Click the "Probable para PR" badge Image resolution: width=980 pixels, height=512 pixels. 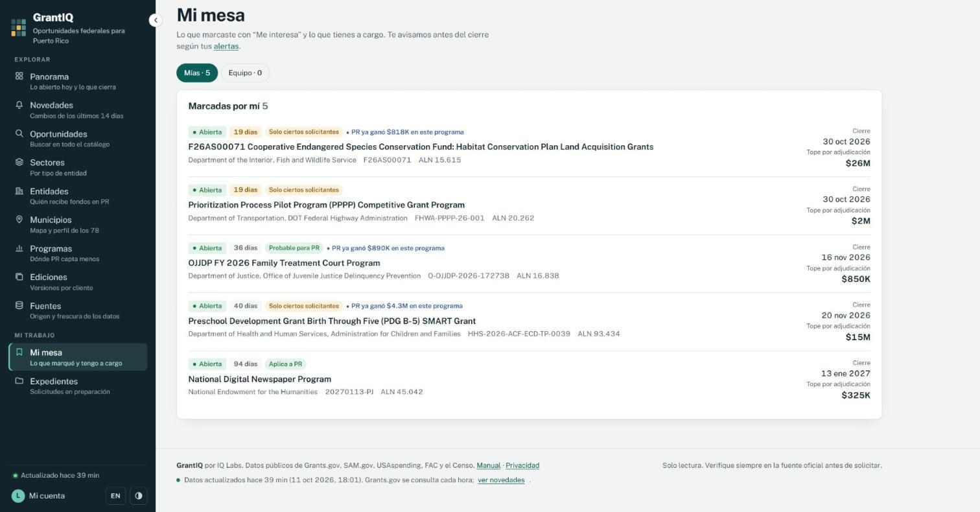(294, 248)
